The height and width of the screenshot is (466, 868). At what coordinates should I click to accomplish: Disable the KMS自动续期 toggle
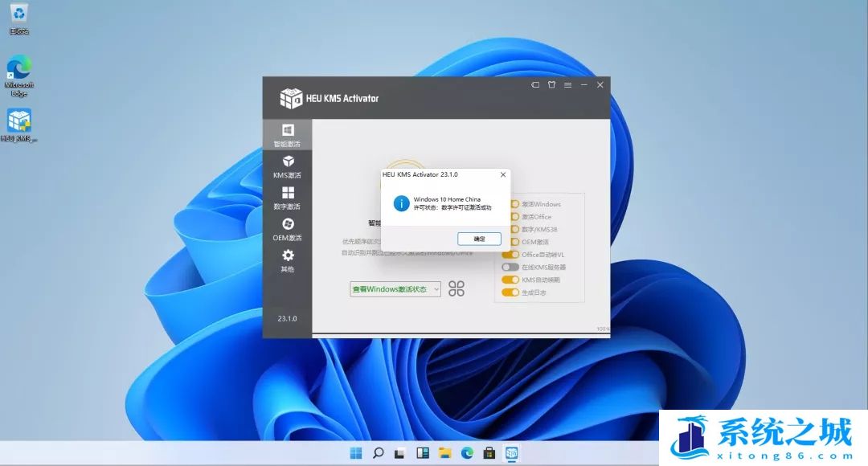[x=510, y=280]
